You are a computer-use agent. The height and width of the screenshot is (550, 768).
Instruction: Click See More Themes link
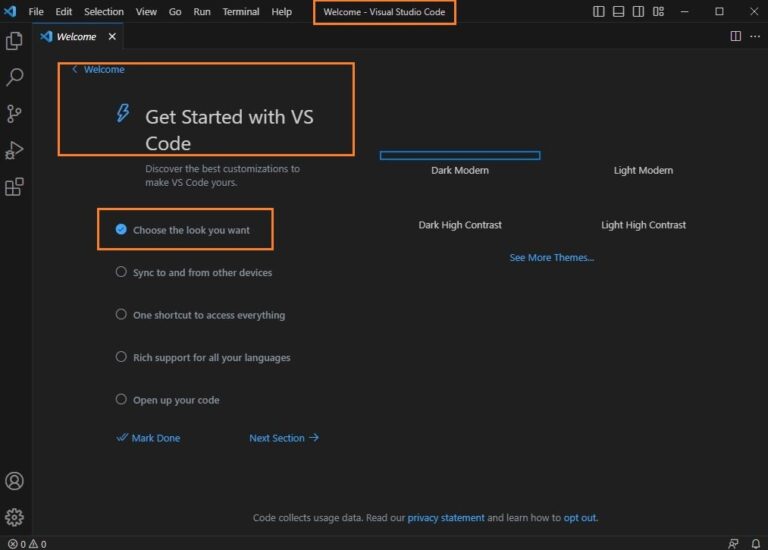[x=552, y=258]
